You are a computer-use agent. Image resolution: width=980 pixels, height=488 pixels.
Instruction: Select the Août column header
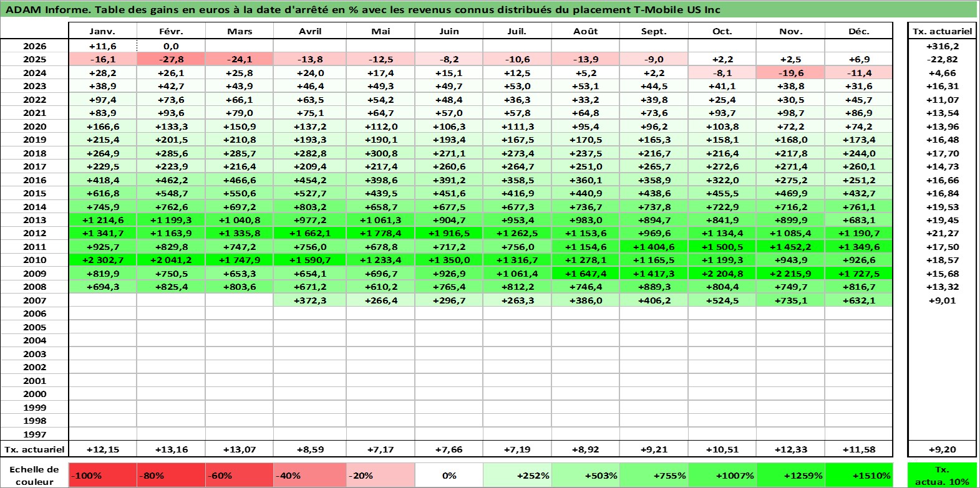coord(586,31)
